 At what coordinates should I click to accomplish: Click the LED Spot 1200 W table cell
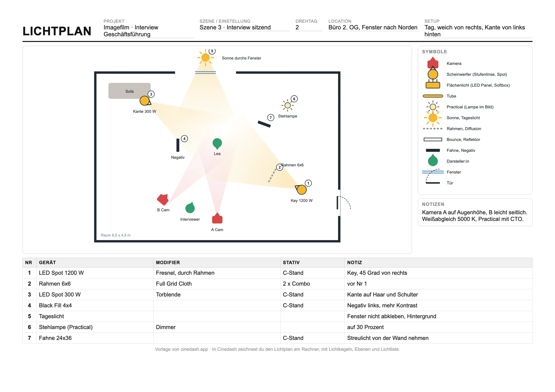click(x=95, y=273)
